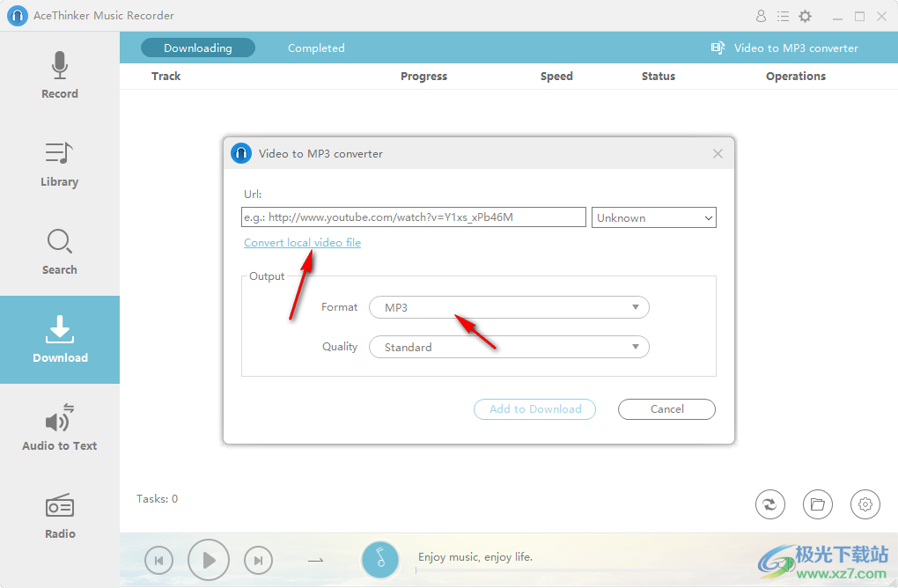Click the Convert local video file link

tap(302, 242)
